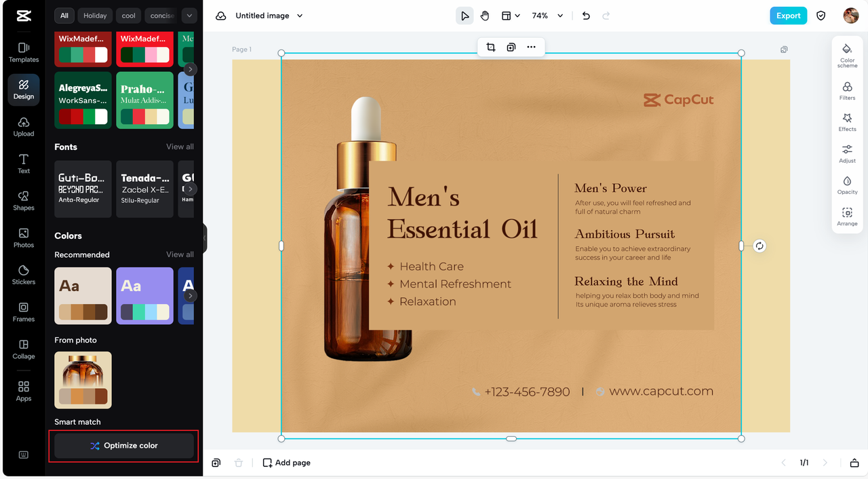This screenshot has width=868, height=479.
Task: Open the user profile avatar
Action: pos(851,16)
